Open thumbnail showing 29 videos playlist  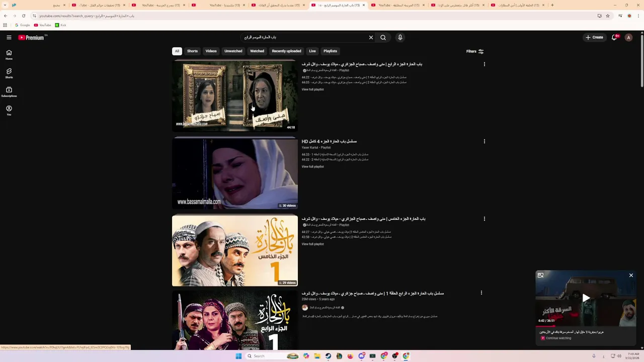(x=235, y=250)
